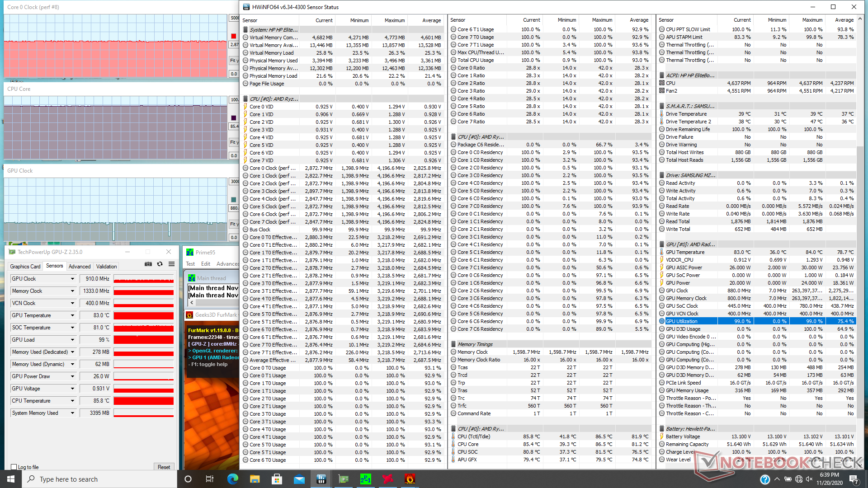Switch to HWiNFO64 in the taskbar
This screenshot has height=488, width=868.
[x=321, y=479]
